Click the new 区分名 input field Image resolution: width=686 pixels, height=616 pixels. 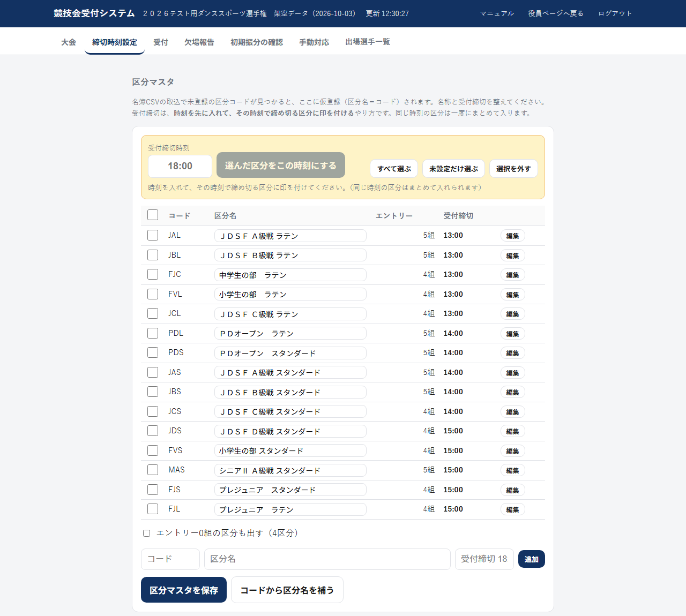coord(327,559)
